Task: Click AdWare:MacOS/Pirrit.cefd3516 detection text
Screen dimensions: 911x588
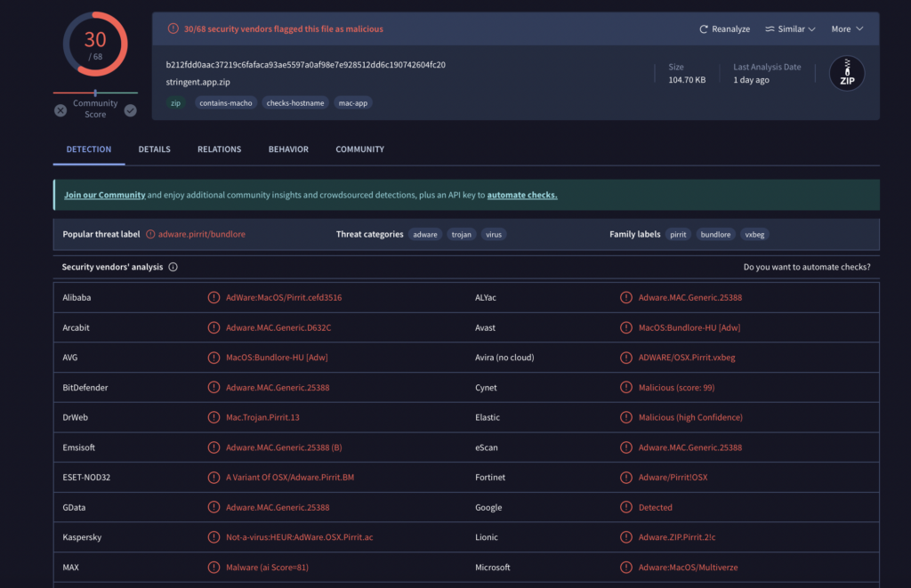Action: [284, 297]
